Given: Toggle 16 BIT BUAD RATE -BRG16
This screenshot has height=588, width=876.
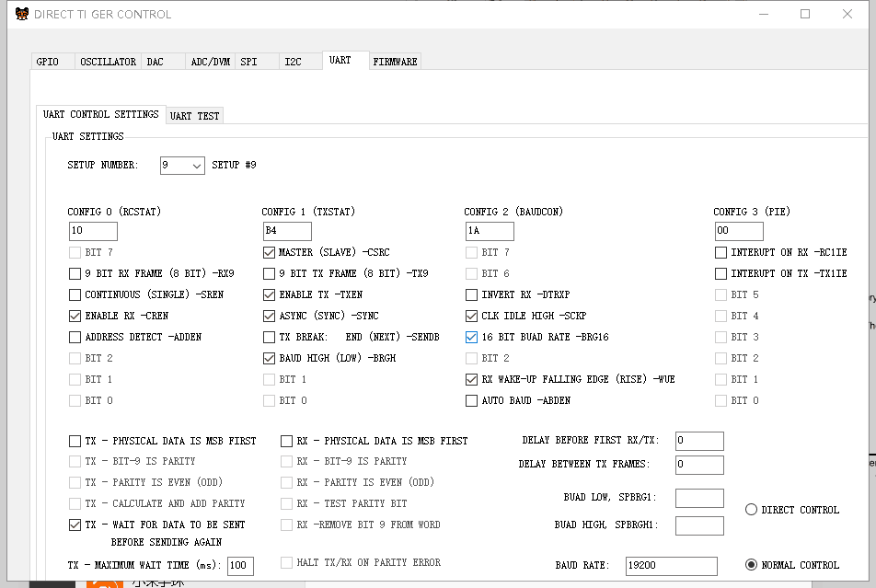Looking at the screenshot, I should click(x=471, y=337).
